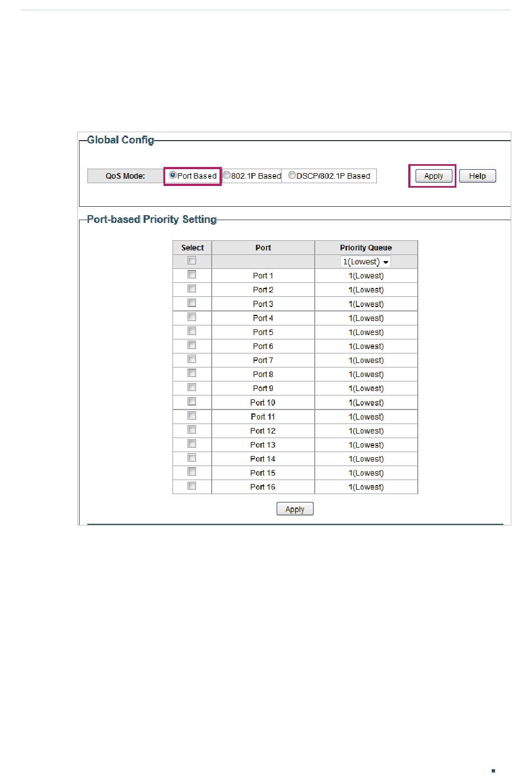Image resolution: width=532 pixels, height=777 pixels.
Task: Click Port 8's 1(Lowest) priority value
Action: [x=366, y=374]
